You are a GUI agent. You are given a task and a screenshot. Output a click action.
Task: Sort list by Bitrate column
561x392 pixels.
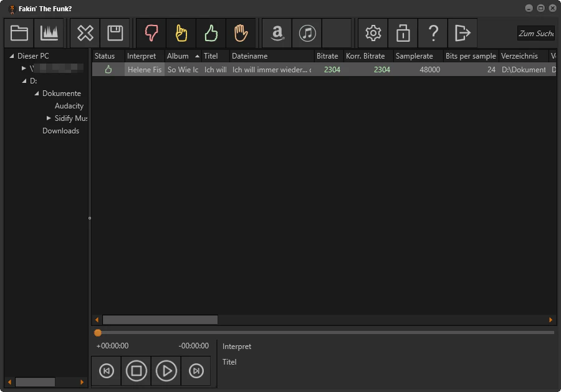point(328,56)
